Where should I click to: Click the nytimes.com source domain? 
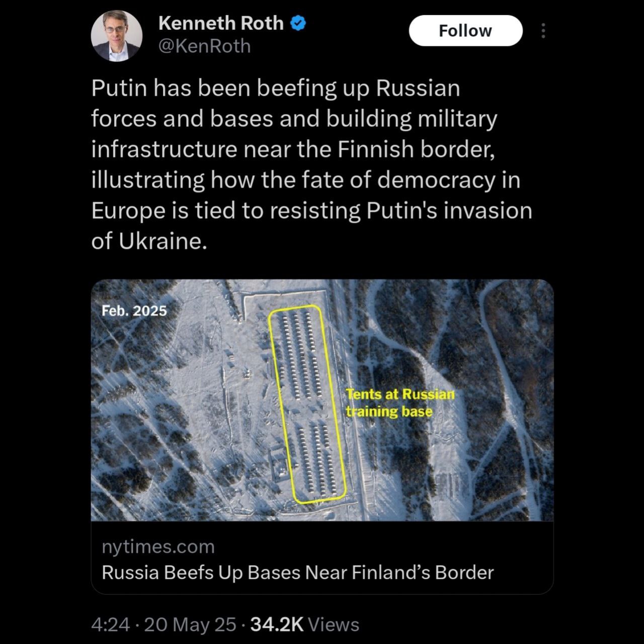158,546
